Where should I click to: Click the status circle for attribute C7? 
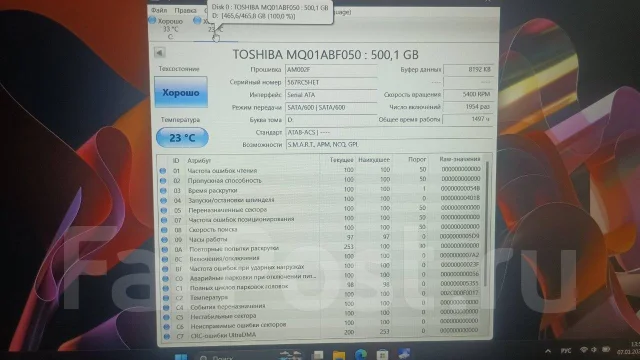pos(167,337)
